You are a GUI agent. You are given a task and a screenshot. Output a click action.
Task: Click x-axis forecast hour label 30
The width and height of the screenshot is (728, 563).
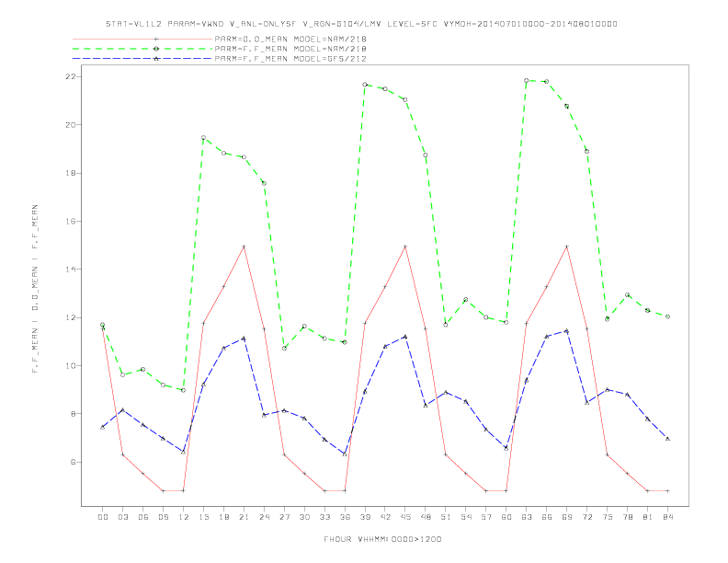304,517
